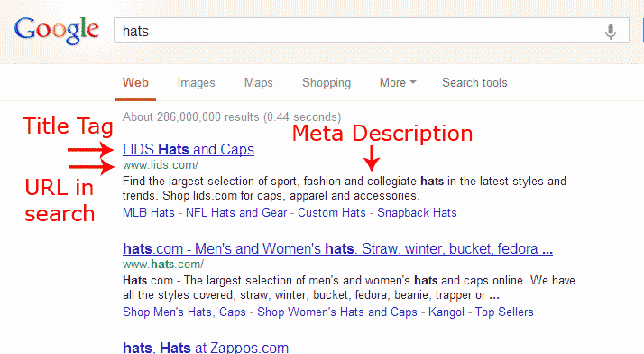Viewport: 644px width, 354px height.
Task: Open the Top Sellers sitelink
Action: 504,312
